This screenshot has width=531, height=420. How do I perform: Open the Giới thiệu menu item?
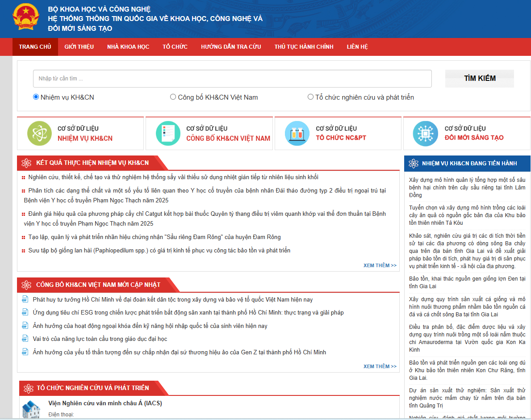[x=79, y=47]
